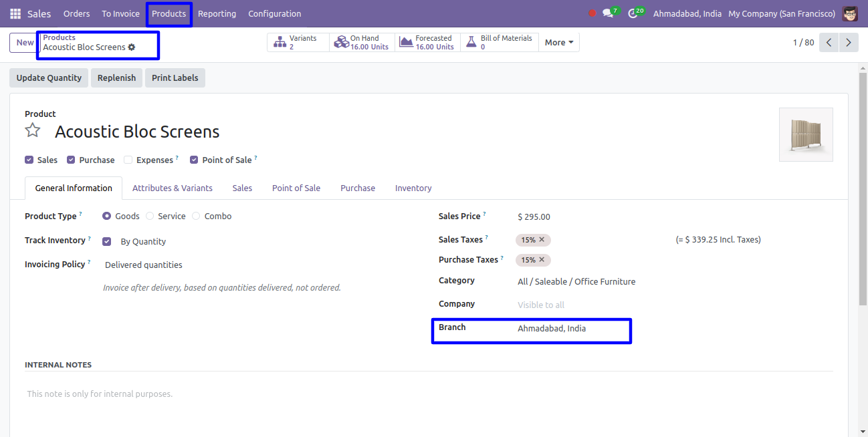
Task: Expand the More dropdown
Action: [558, 43]
